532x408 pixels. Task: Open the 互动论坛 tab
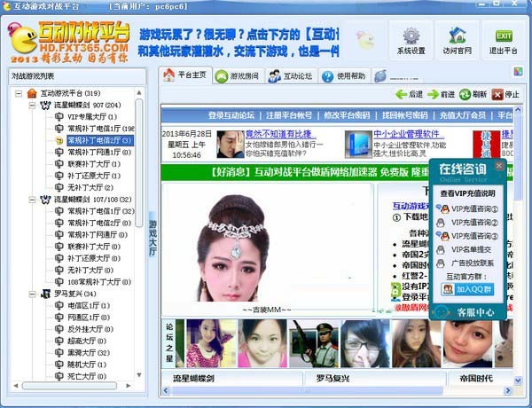[290, 76]
